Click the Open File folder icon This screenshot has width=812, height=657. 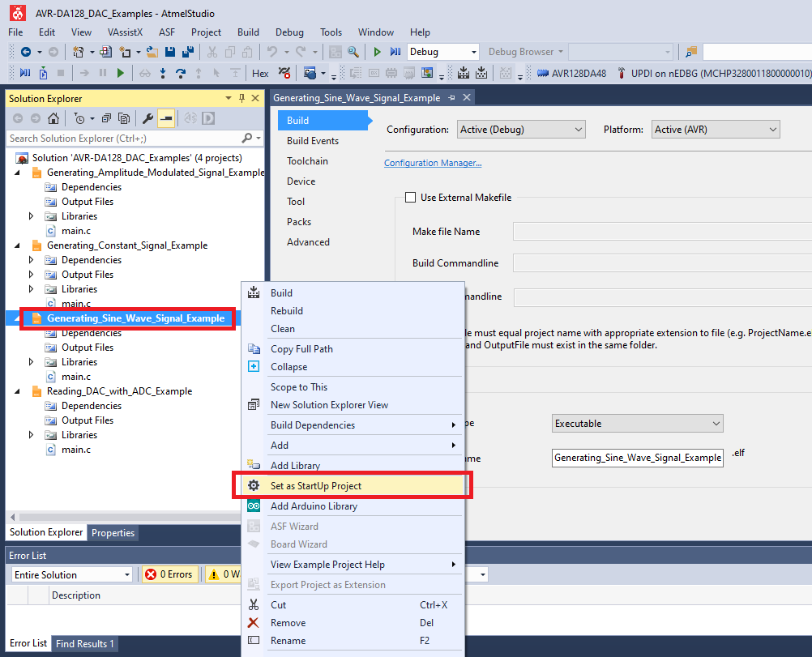[x=152, y=52]
